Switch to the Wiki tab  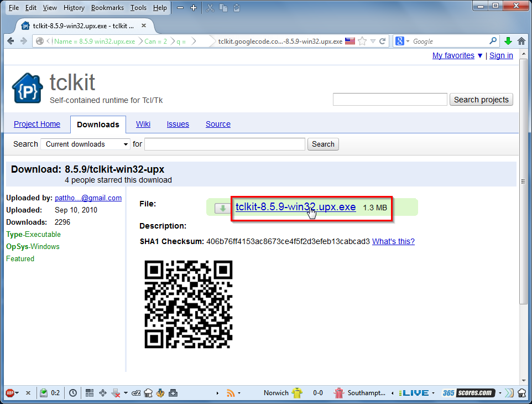click(143, 124)
